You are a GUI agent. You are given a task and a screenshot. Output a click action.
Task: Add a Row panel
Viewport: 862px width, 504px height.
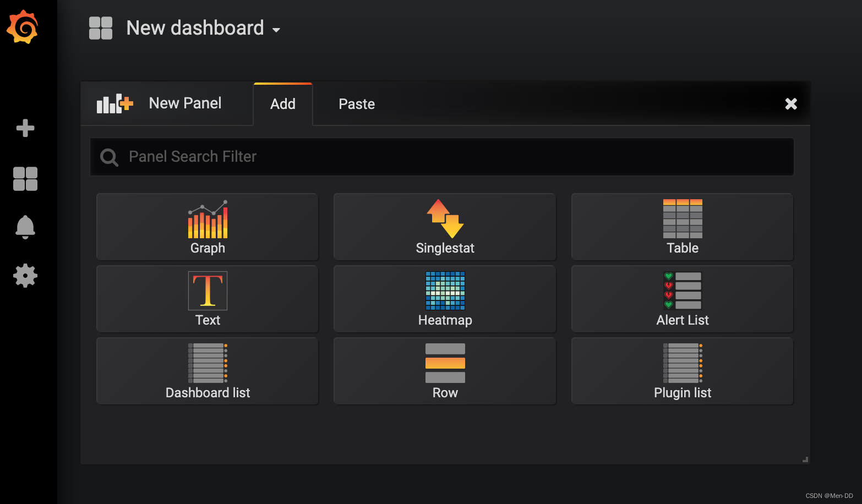click(x=445, y=371)
